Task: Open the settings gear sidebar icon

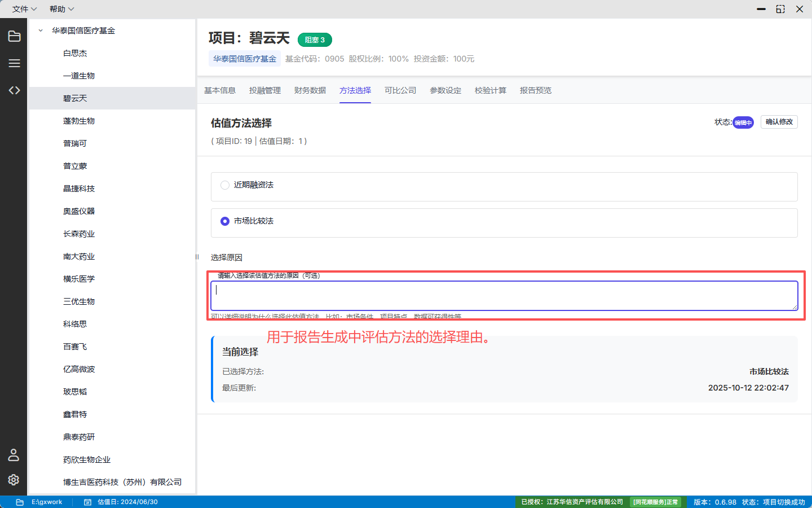Action: [14, 480]
